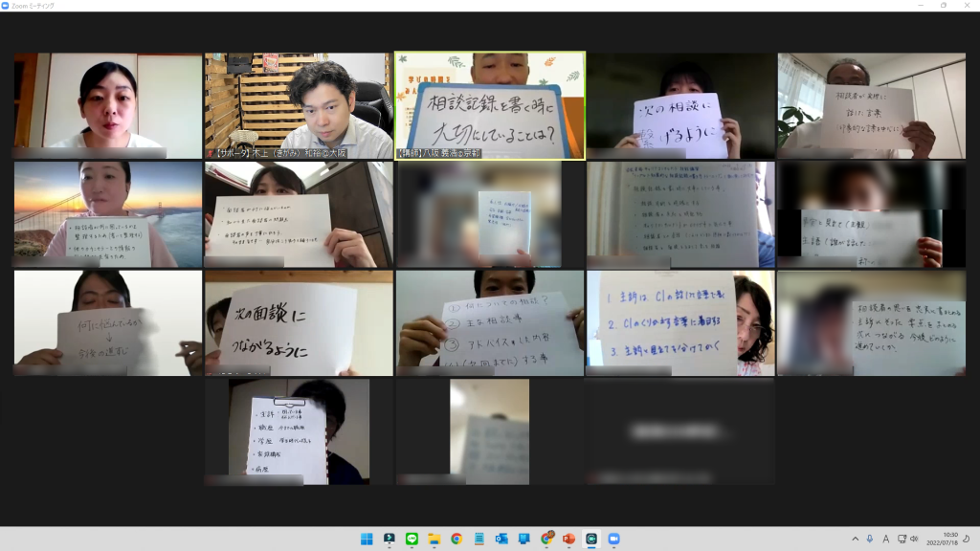The height and width of the screenshot is (551, 980).
Task: Open LINE from the taskbar
Action: 412,539
